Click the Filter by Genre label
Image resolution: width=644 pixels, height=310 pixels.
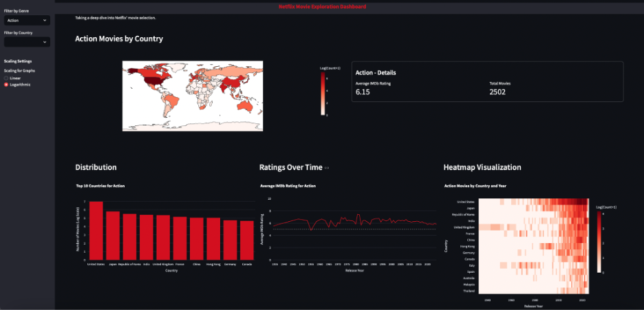click(x=17, y=11)
